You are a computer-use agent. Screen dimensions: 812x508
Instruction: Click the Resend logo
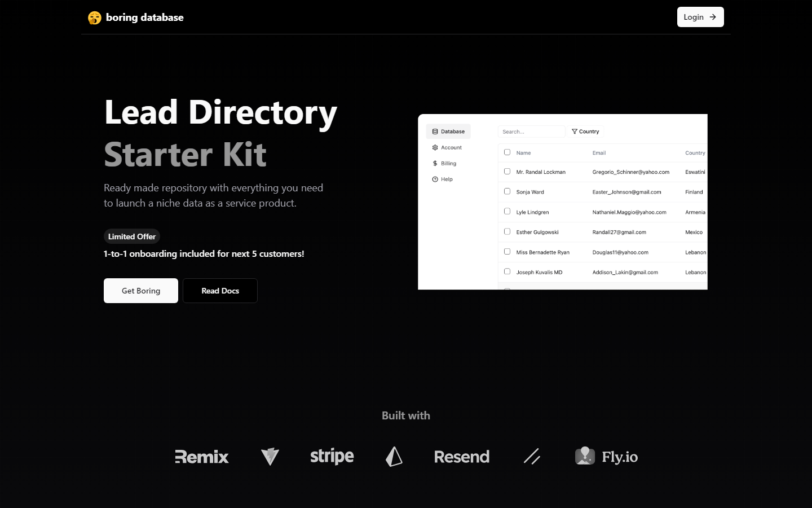coord(462,457)
